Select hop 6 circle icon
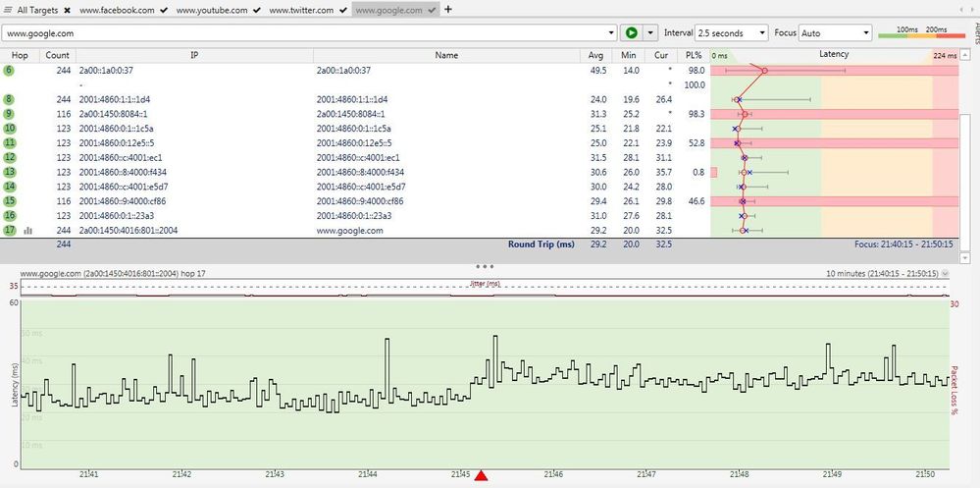The height and width of the screenshot is (488, 980). [x=9, y=70]
